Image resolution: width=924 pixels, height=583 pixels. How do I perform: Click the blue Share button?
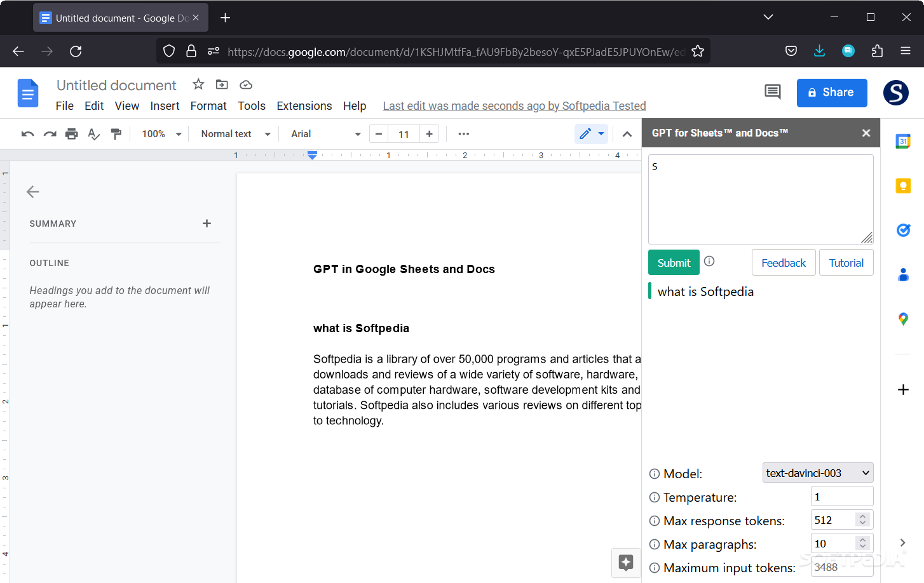pyautogui.click(x=832, y=93)
